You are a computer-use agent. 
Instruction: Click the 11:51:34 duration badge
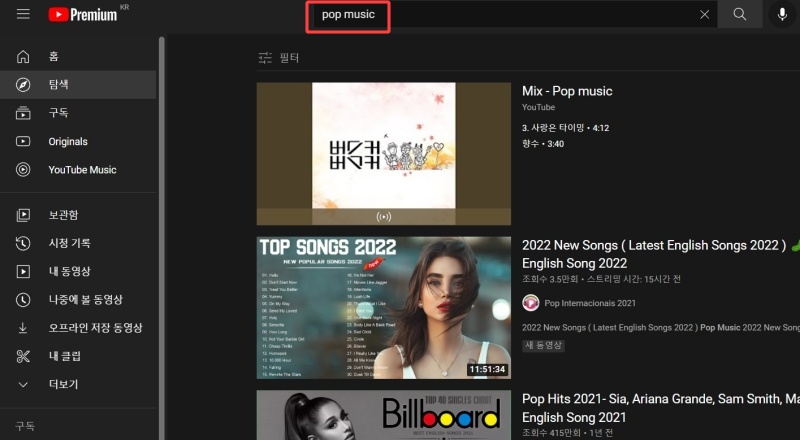pyautogui.click(x=487, y=369)
